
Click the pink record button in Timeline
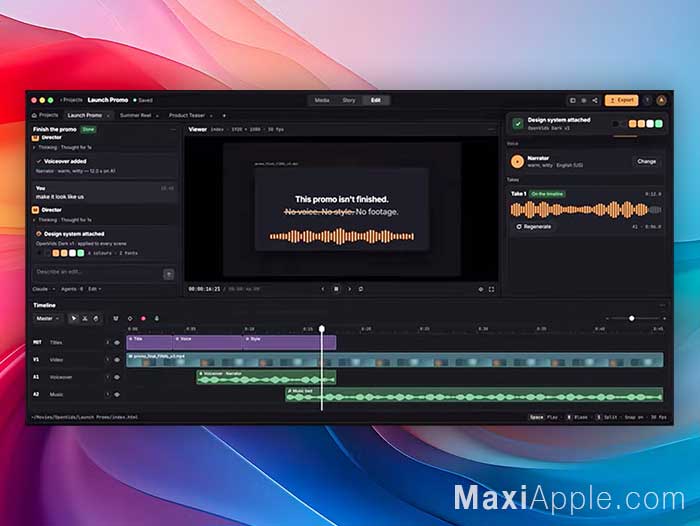click(x=143, y=318)
